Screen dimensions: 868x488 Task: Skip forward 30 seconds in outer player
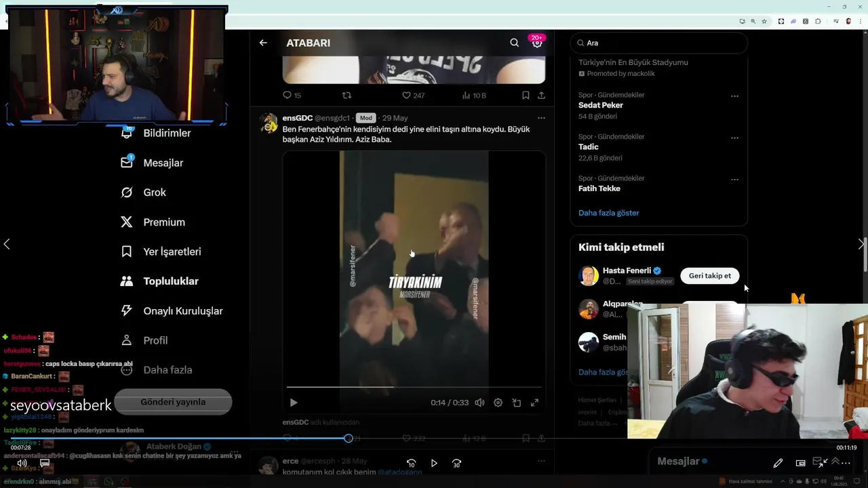[456, 463]
